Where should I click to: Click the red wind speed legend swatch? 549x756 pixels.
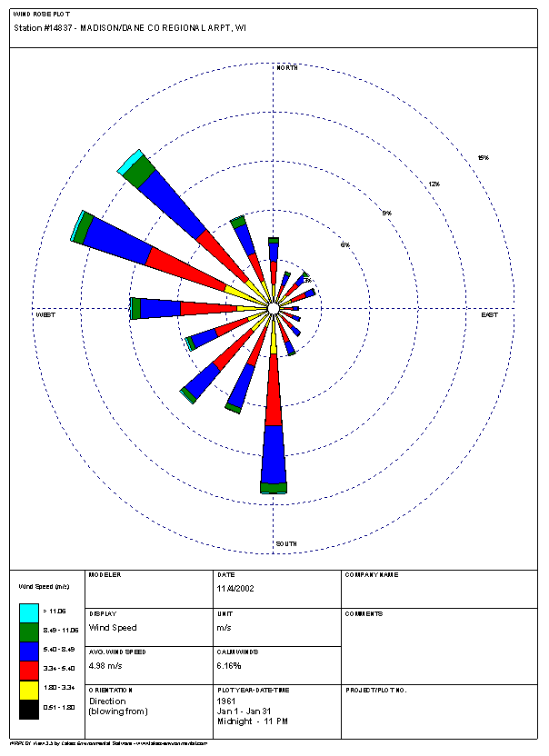(29, 671)
